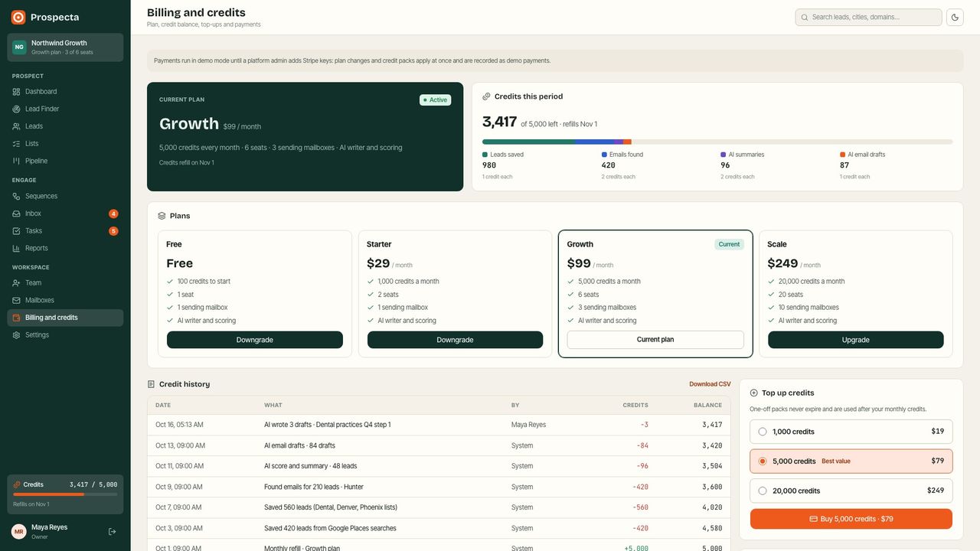Viewport: 980px width, 551px height.
Task: Click the Inbox tray icon in the sidebar
Action: coord(17,214)
